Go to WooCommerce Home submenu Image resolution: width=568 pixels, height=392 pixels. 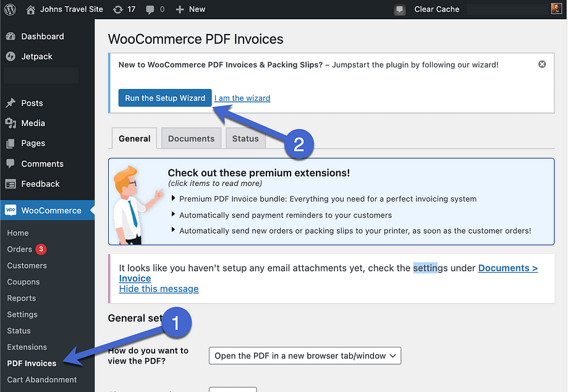tap(18, 233)
